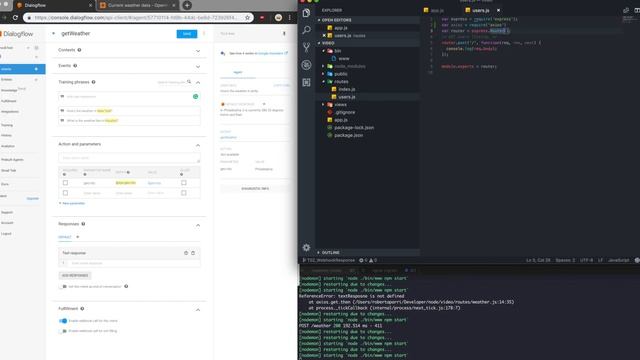The image size is (640, 360).
Task: Delete the Text response card via trash icon
Action: click(x=193, y=253)
